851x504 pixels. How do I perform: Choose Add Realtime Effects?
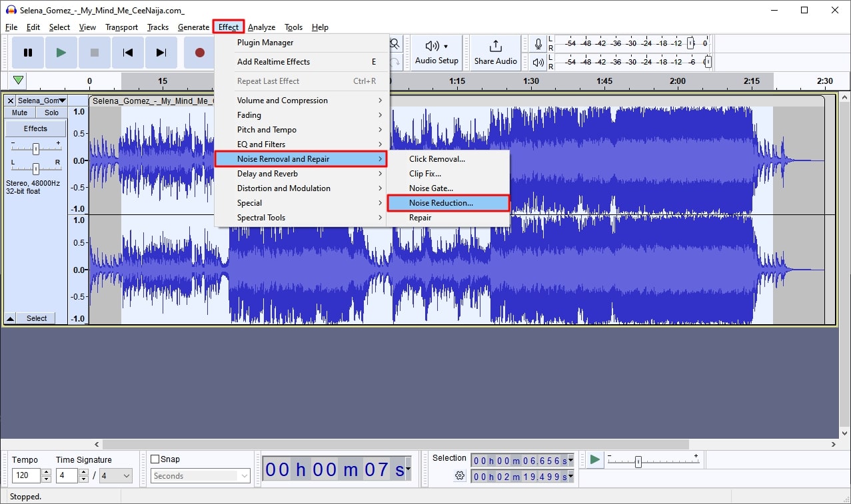(302, 62)
